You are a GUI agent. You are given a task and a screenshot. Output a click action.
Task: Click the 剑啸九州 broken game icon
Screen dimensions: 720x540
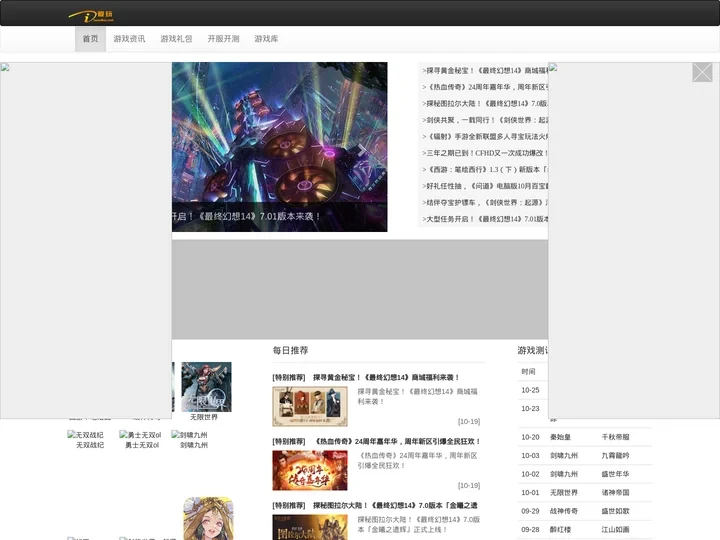point(189,434)
